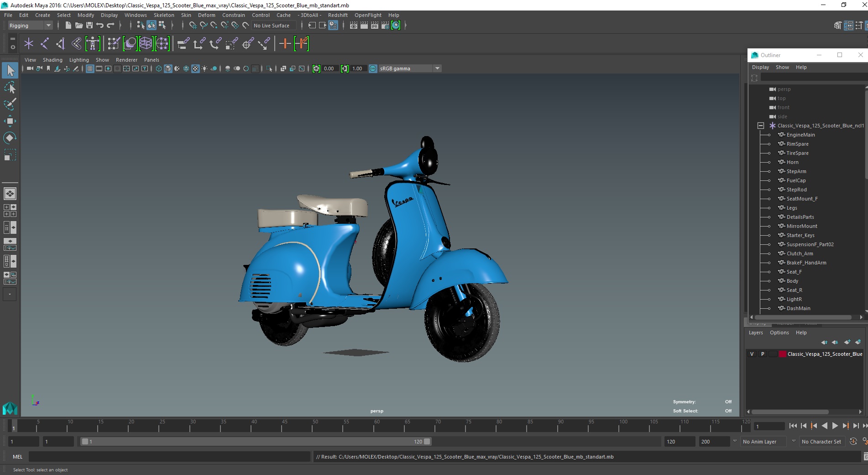868x475 pixels.
Task: Open the viewport Shading menu
Action: tap(52, 60)
